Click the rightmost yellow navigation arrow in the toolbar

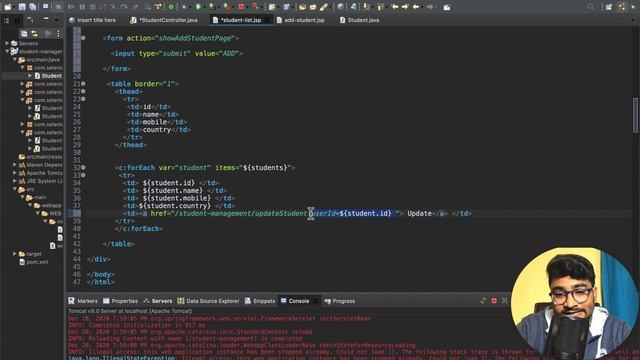point(416,7)
